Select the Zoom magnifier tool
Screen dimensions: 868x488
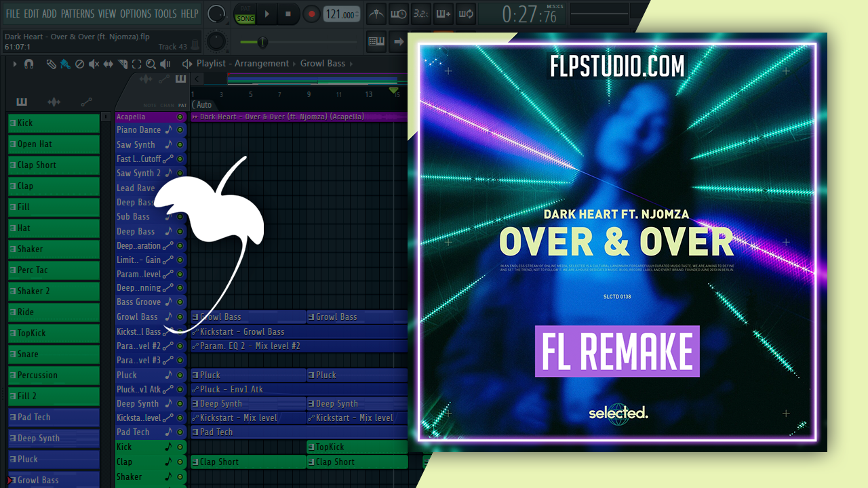click(151, 64)
